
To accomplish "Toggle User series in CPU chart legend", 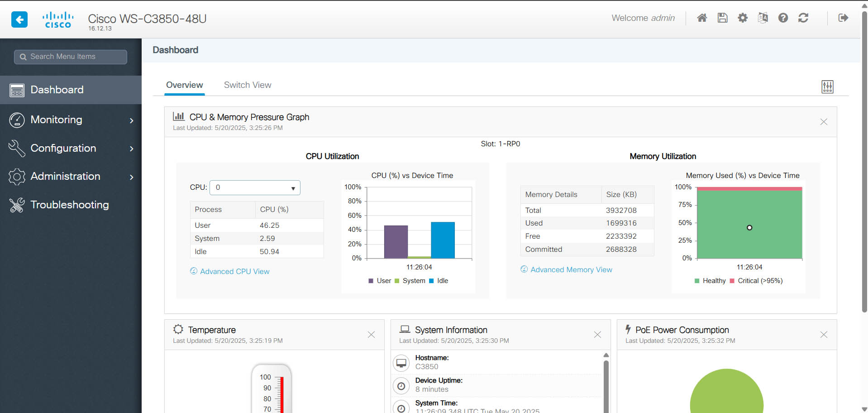I will 380,281.
